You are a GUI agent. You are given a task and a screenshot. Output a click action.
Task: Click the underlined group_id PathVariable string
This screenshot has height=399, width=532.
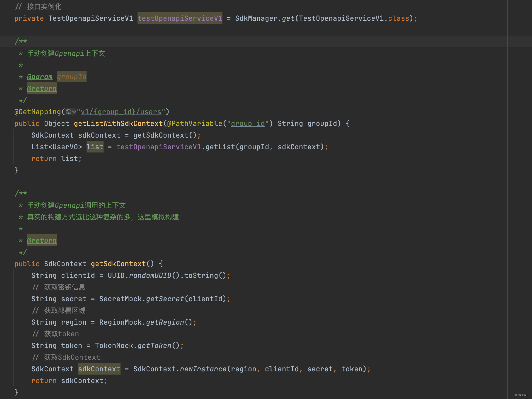(x=248, y=124)
